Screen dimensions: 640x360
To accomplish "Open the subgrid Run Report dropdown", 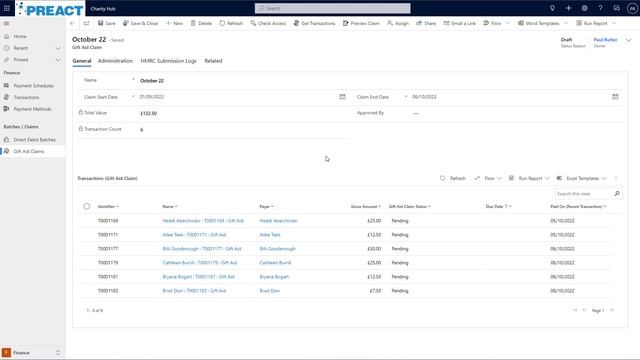I will coord(529,178).
